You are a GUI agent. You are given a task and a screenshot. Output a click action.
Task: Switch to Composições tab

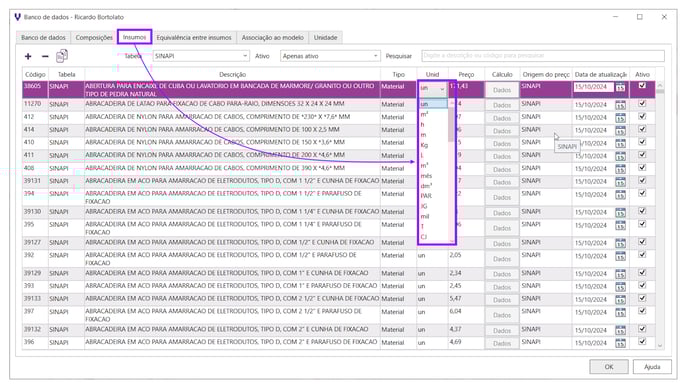point(94,38)
